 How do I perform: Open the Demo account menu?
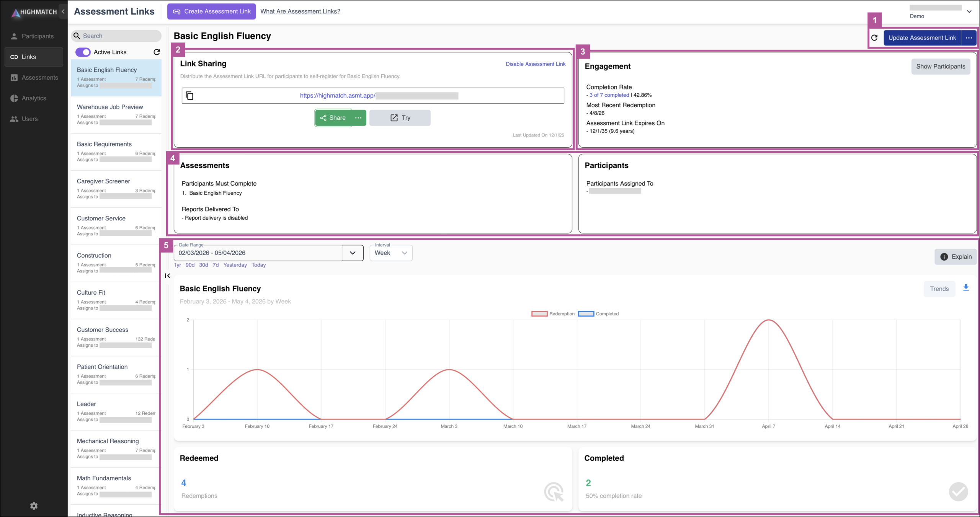(969, 11)
